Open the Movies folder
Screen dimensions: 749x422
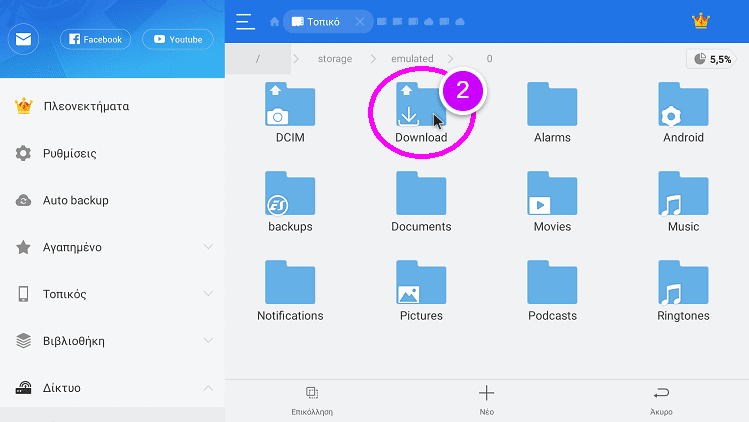[x=552, y=201]
